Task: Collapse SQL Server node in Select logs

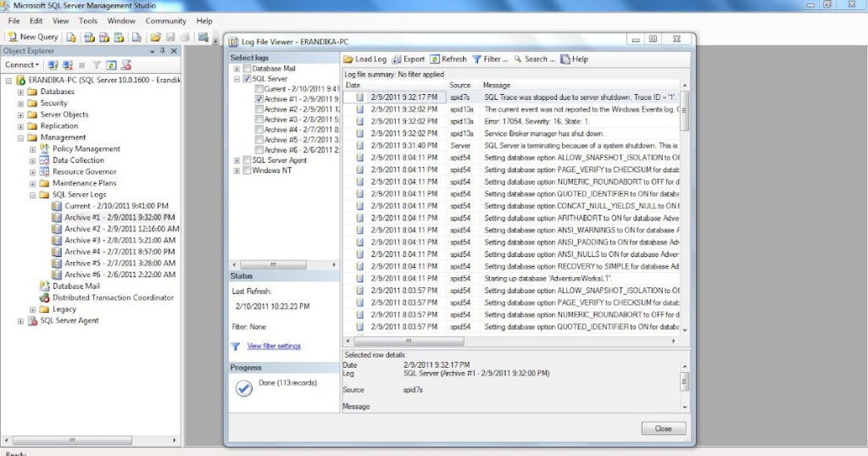Action: click(x=237, y=79)
